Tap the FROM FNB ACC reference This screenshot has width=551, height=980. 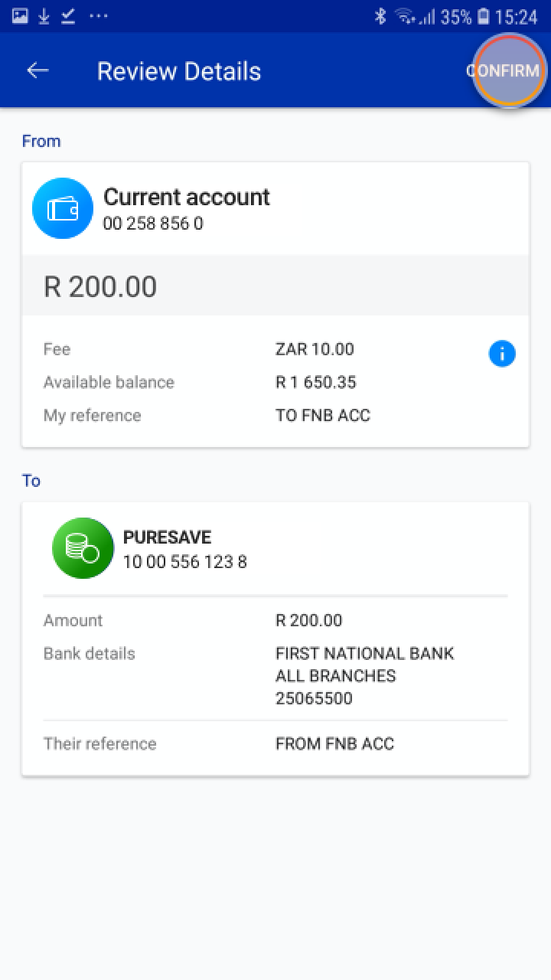click(334, 743)
